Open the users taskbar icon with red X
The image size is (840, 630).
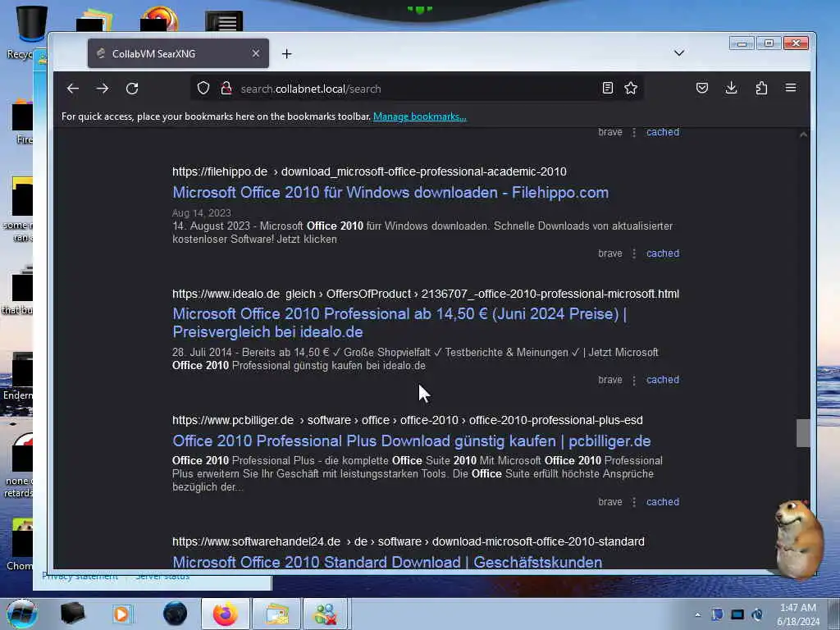pyautogui.click(x=326, y=614)
